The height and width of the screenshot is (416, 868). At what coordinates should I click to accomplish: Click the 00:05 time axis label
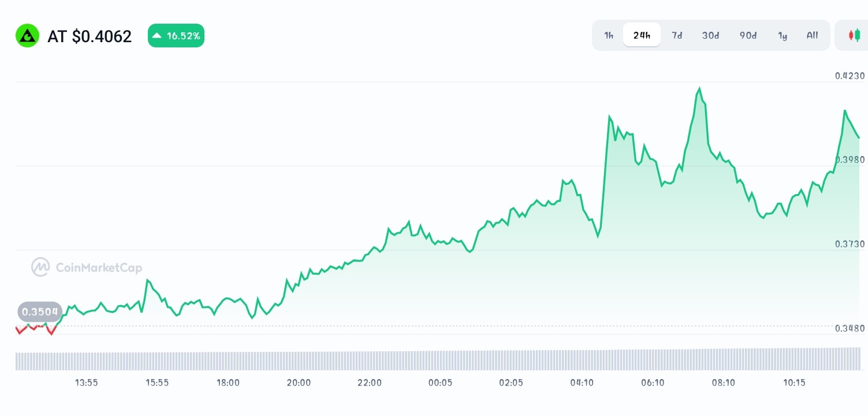440,382
